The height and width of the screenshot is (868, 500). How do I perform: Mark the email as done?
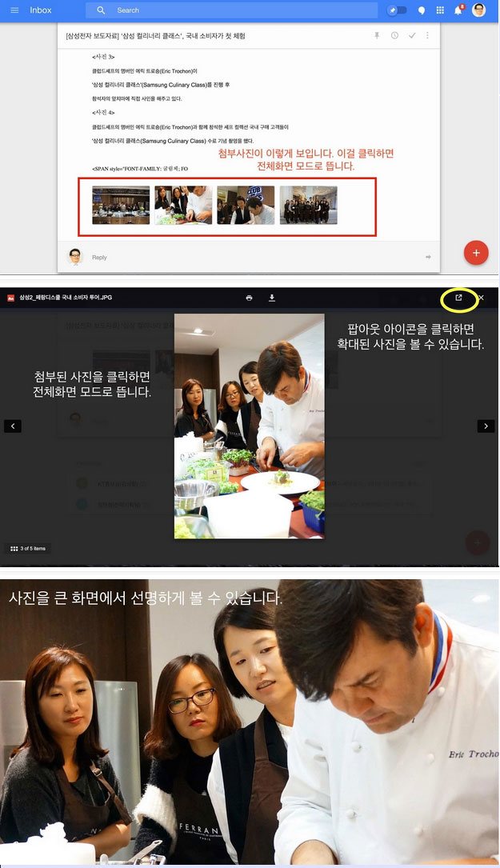point(412,36)
